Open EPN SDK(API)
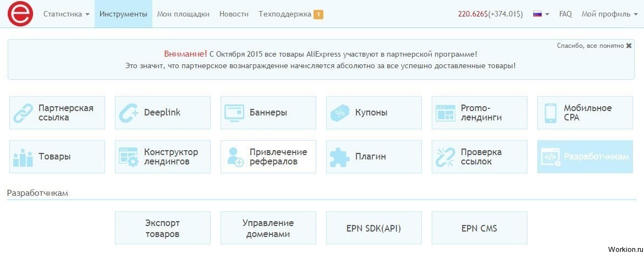644x253 pixels. coord(374,228)
